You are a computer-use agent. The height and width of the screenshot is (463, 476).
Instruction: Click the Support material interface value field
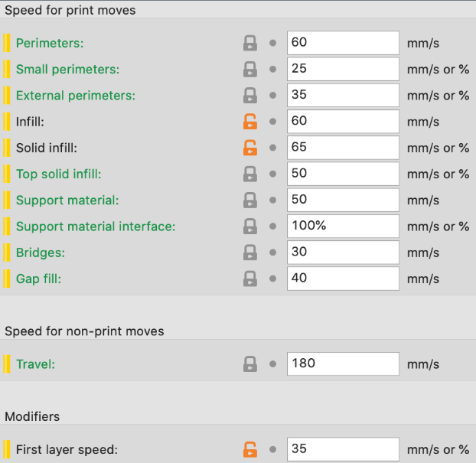(x=343, y=227)
